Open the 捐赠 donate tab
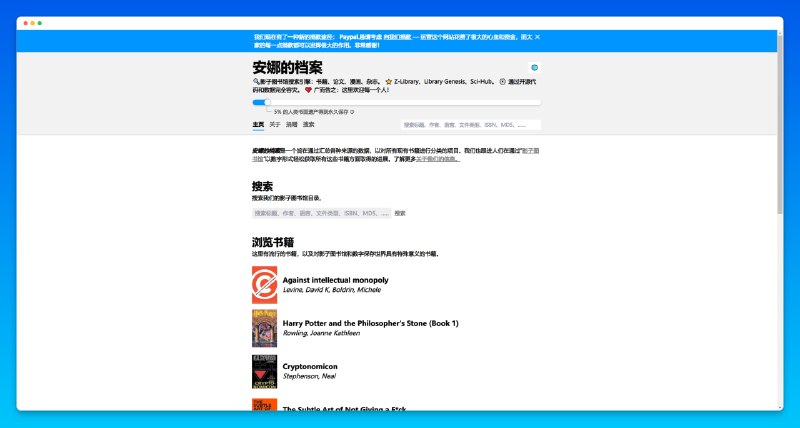800x428 pixels. tap(292, 125)
